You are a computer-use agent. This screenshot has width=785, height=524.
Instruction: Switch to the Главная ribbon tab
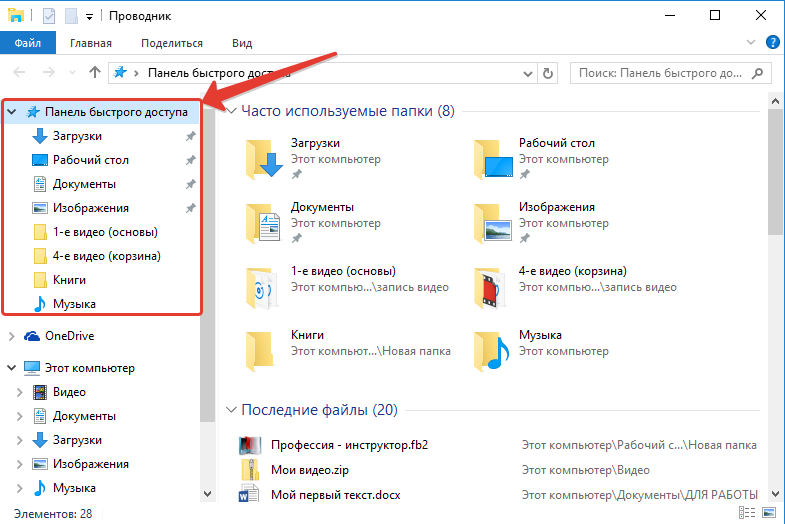pos(91,43)
